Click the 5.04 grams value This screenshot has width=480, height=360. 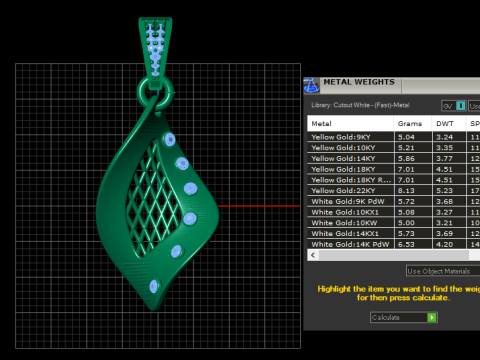point(406,137)
